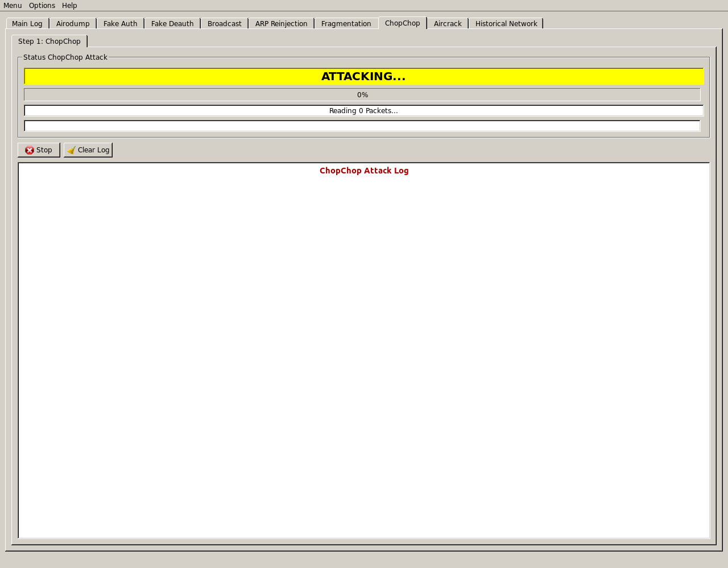728x568 pixels.
Task: Click the Status ChopChop Attack group label
Action: coord(65,57)
